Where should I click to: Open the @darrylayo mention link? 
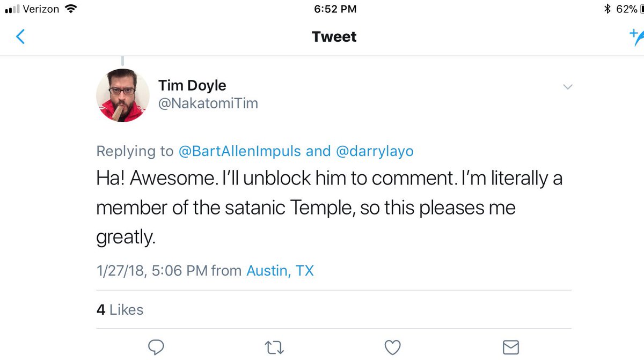click(x=375, y=152)
